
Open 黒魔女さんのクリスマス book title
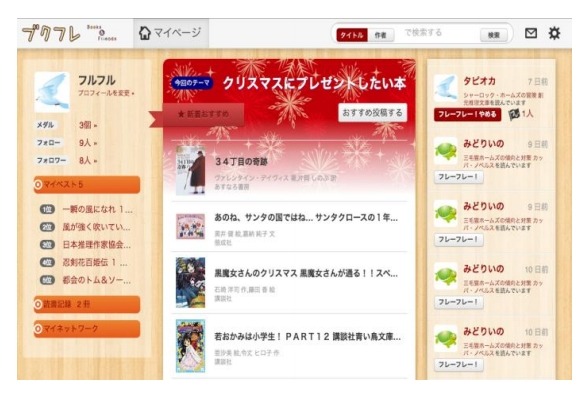(306, 273)
